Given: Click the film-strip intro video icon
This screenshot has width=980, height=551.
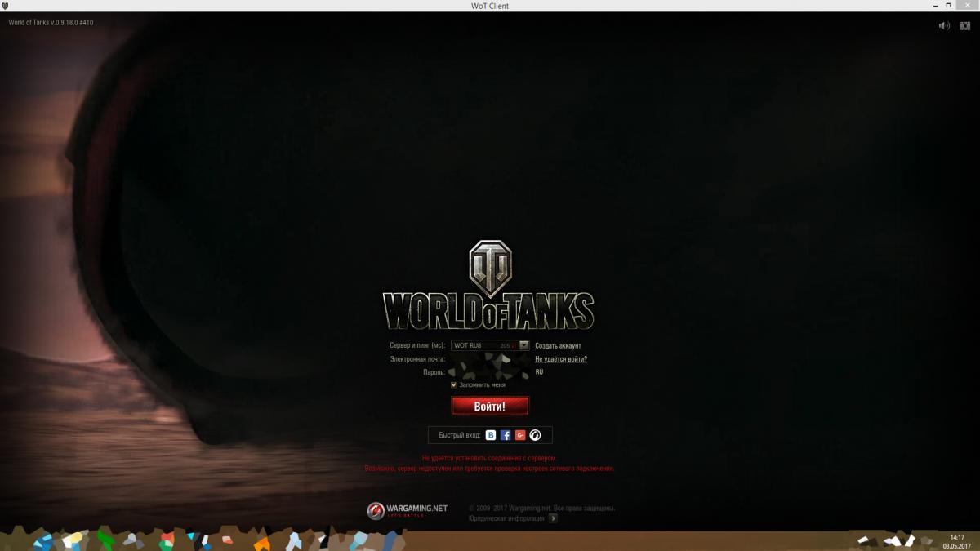Looking at the screenshot, I should point(964,25).
